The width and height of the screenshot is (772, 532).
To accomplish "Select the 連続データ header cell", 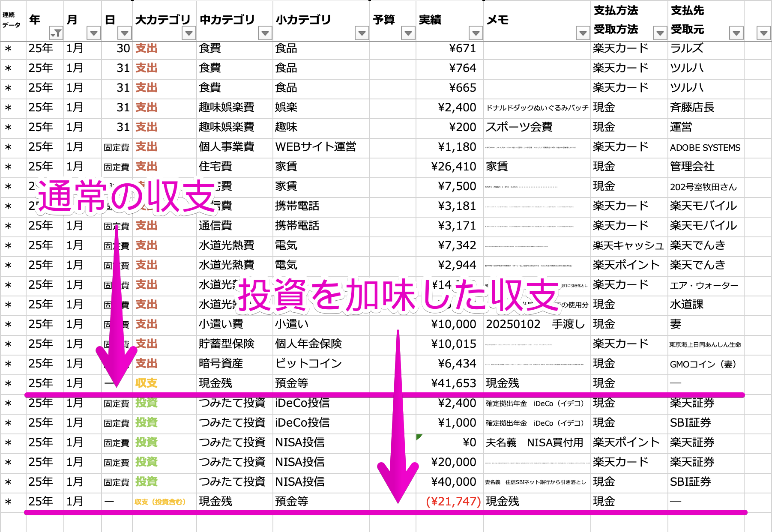I will click(x=12, y=20).
